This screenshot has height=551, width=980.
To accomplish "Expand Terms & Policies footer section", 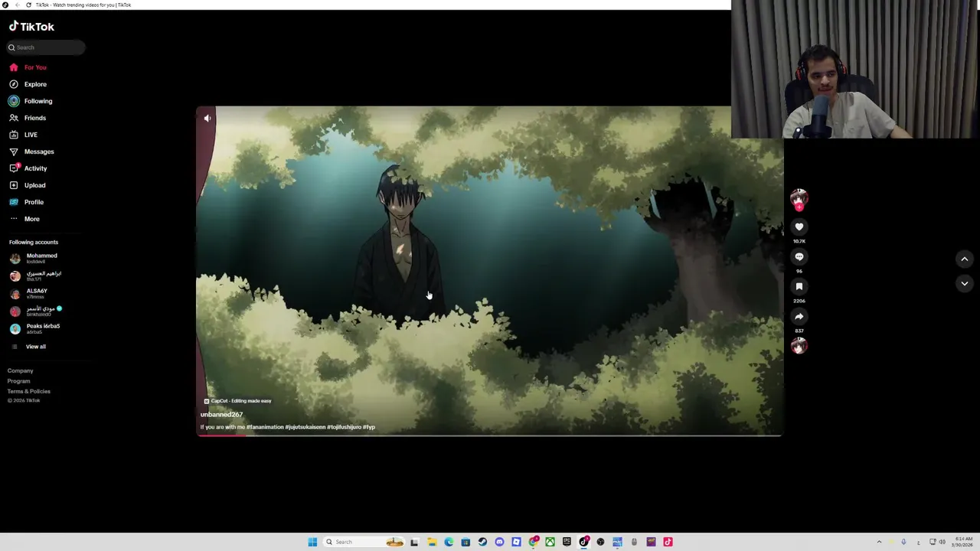I will click(x=29, y=391).
